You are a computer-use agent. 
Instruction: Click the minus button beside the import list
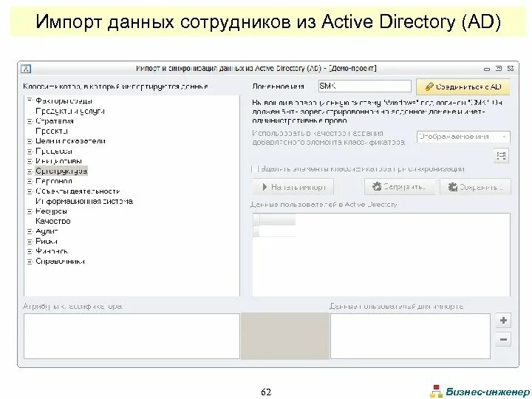pyautogui.click(x=503, y=339)
